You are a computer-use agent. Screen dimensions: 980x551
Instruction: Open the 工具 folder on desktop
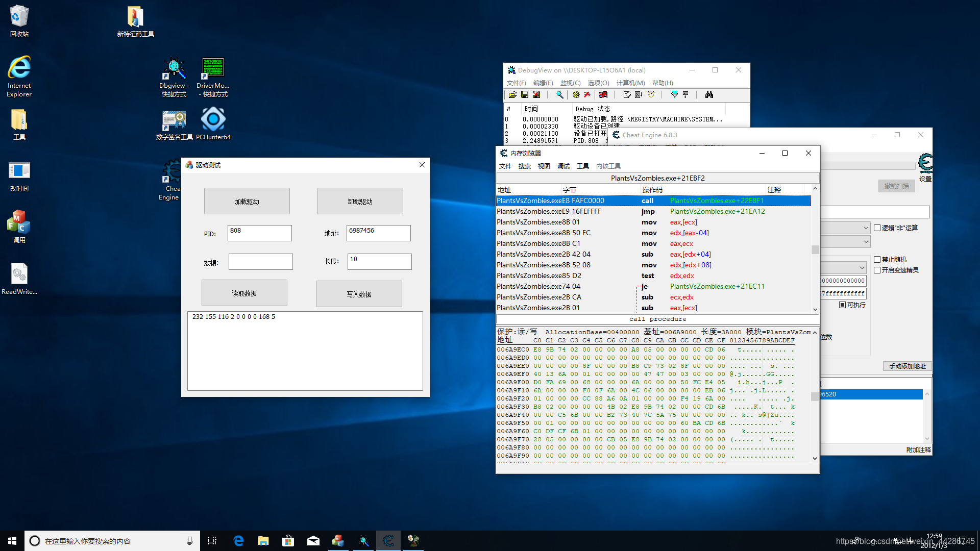[19, 124]
